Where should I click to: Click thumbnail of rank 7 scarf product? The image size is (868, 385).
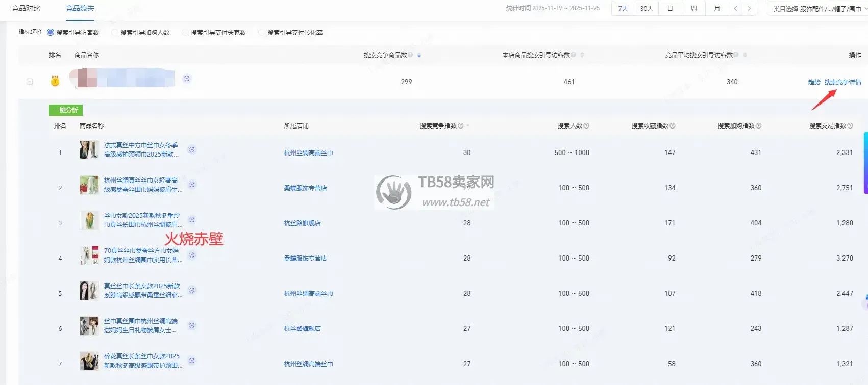[89, 361]
